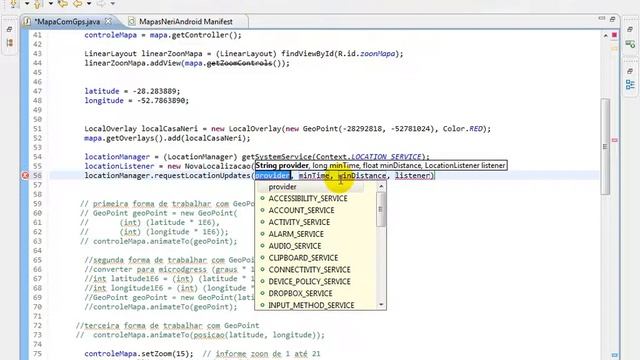Click 'latitude = -28.283889;' on line 47
640x360 pixels.
[132, 91]
